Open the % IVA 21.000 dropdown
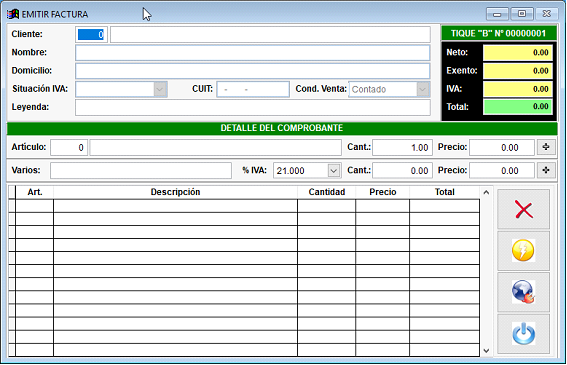The height and width of the screenshot is (365, 567). 334,170
